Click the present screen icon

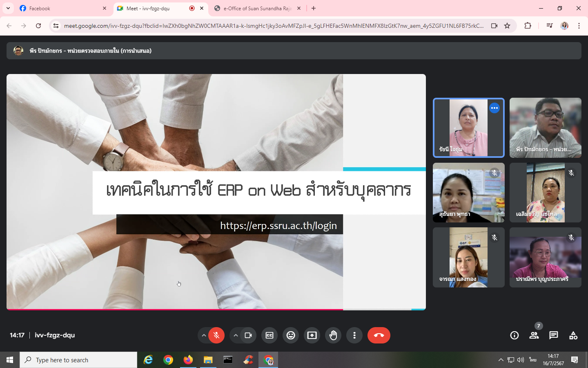312,335
